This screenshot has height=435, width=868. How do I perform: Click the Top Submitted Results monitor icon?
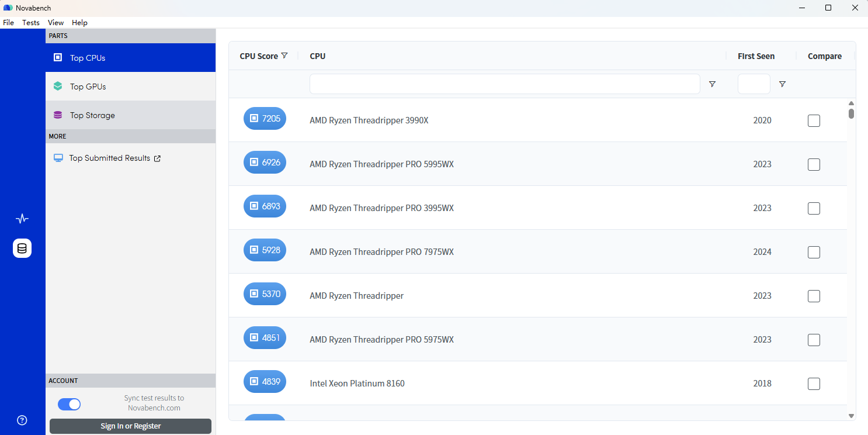[58, 158]
